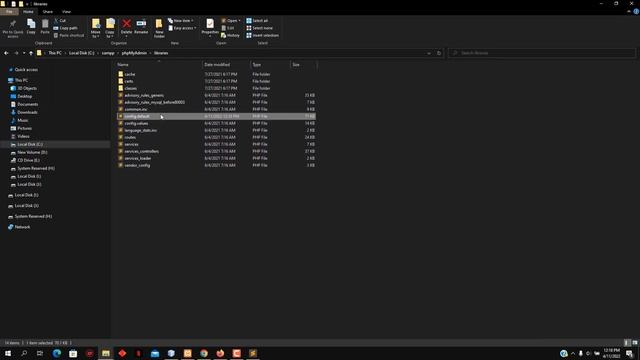Click Invert selection

click(x=262, y=36)
